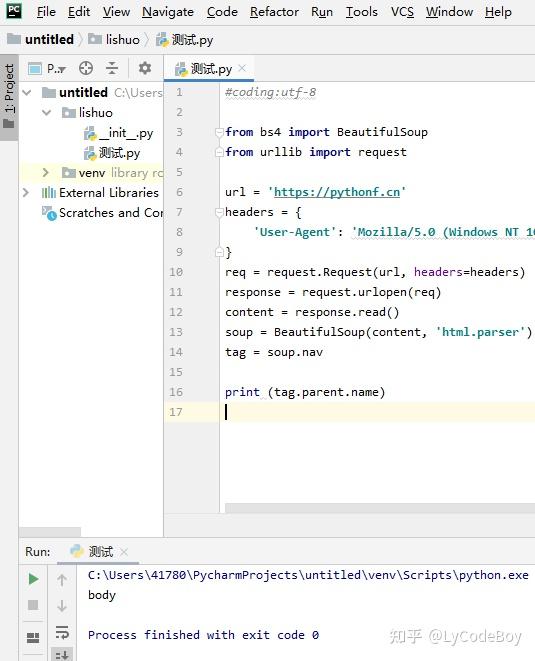Click the up stack trace arrow
The image size is (535, 661).
(62, 580)
